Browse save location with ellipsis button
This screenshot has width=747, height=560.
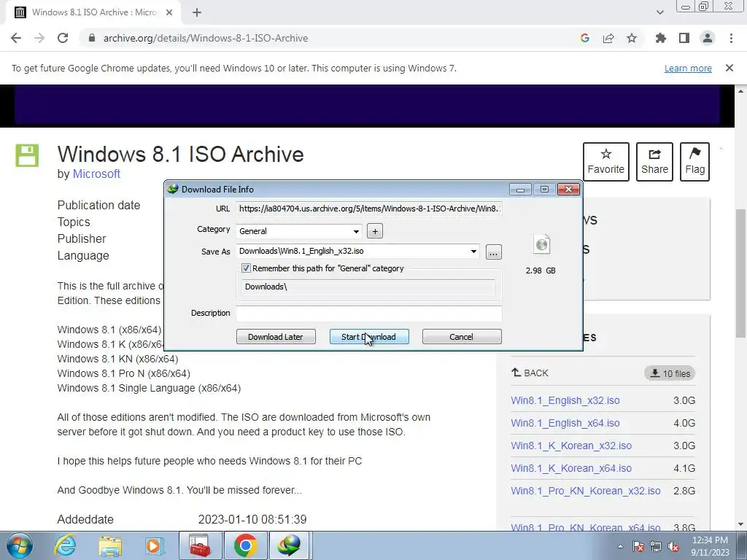pyautogui.click(x=493, y=252)
